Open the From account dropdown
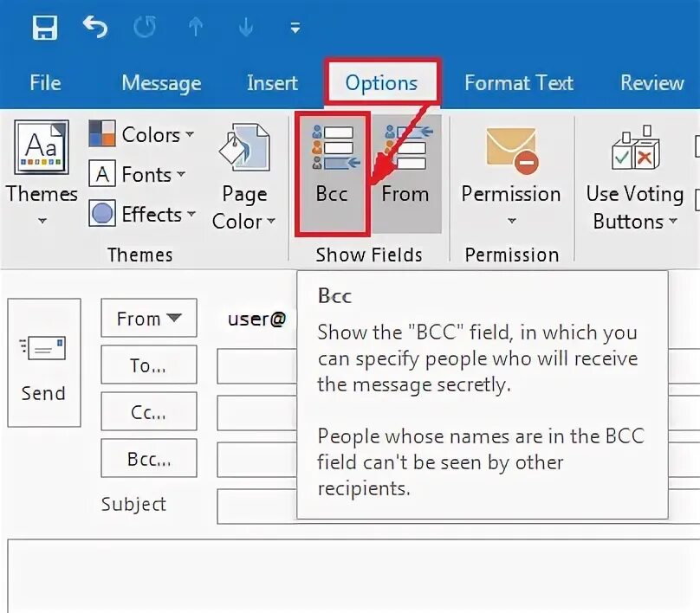The height and width of the screenshot is (613, 700). coord(149,318)
